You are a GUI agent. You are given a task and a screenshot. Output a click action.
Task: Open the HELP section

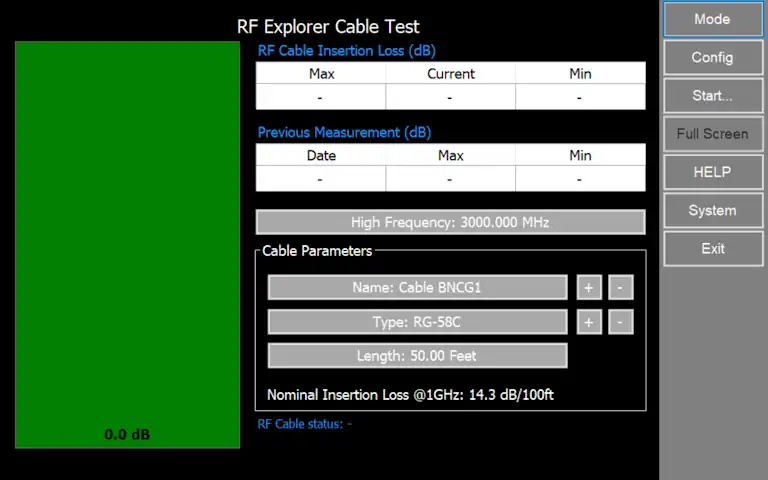coord(712,172)
